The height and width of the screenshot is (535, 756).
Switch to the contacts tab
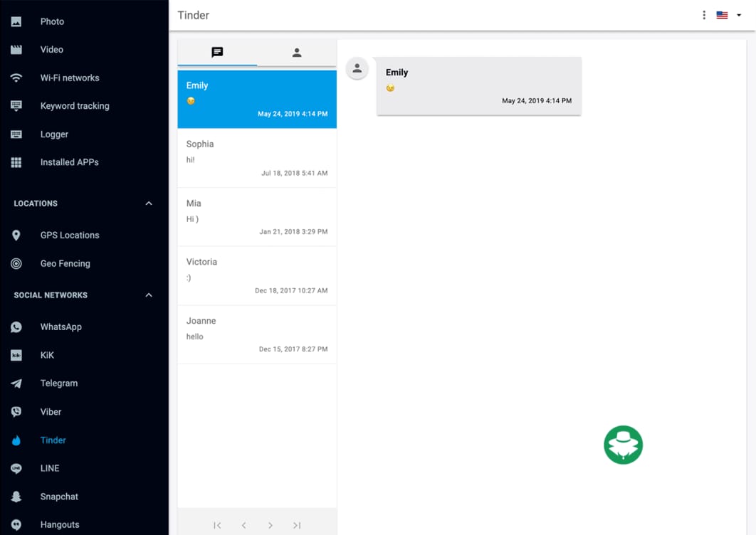[297, 52]
